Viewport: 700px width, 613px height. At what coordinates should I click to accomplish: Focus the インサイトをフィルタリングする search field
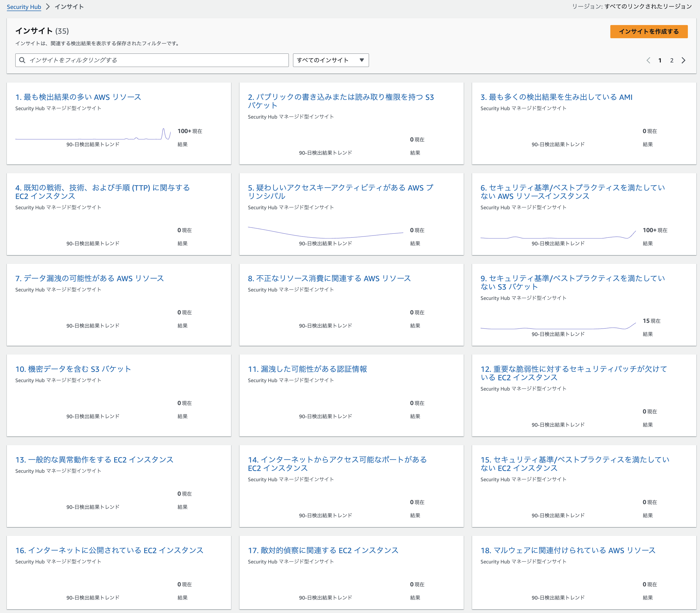pos(152,60)
